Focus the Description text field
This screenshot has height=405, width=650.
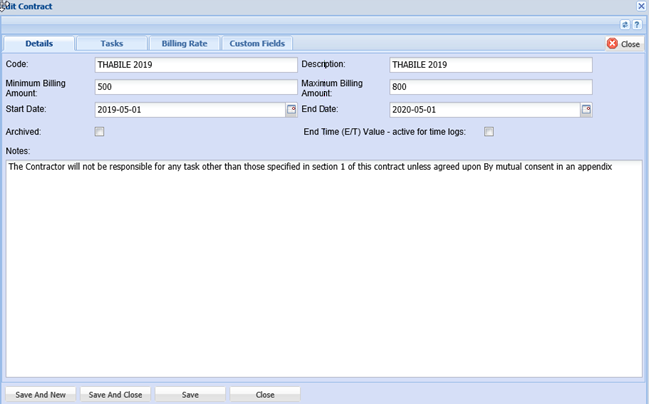click(x=490, y=65)
